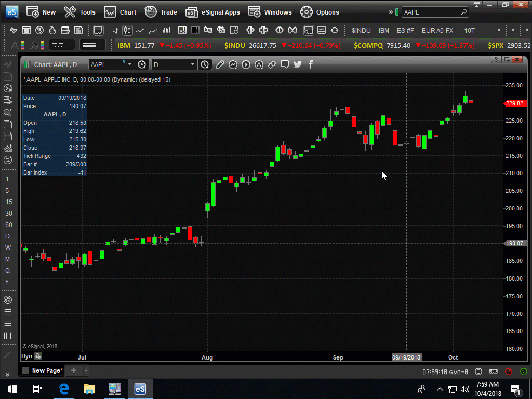The width and height of the screenshot is (532, 399).
Task: Share chart on Twitter
Action: click(x=298, y=64)
